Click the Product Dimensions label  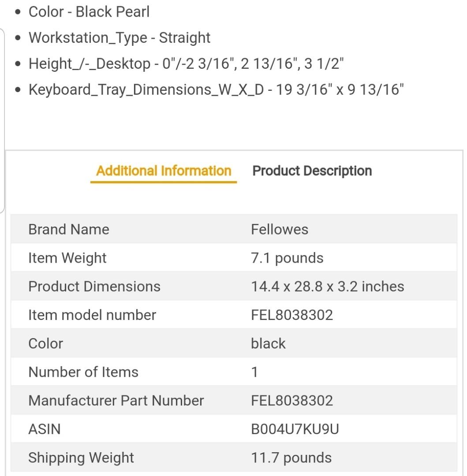94,286
